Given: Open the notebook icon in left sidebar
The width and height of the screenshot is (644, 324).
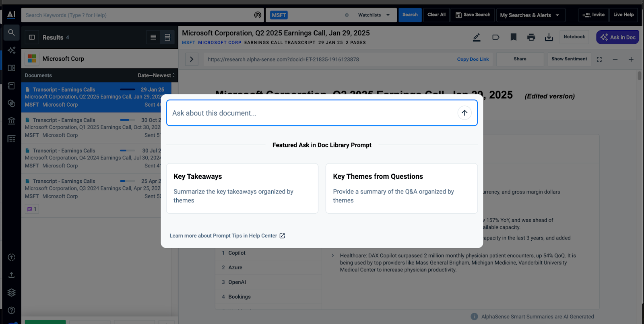Looking at the screenshot, I should click(x=11, y=86).
